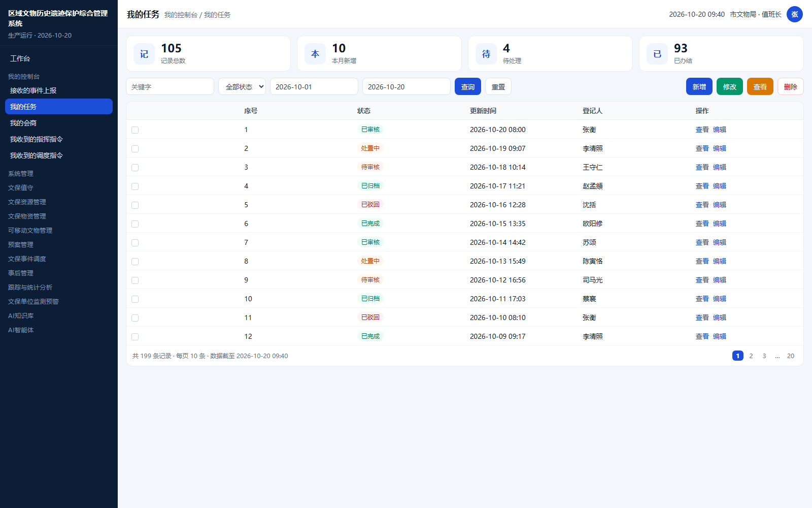The width and height of the screenshot is (812, 508).
Task: Click end date field 2026-10-20
Action: [x=407, y=86]
